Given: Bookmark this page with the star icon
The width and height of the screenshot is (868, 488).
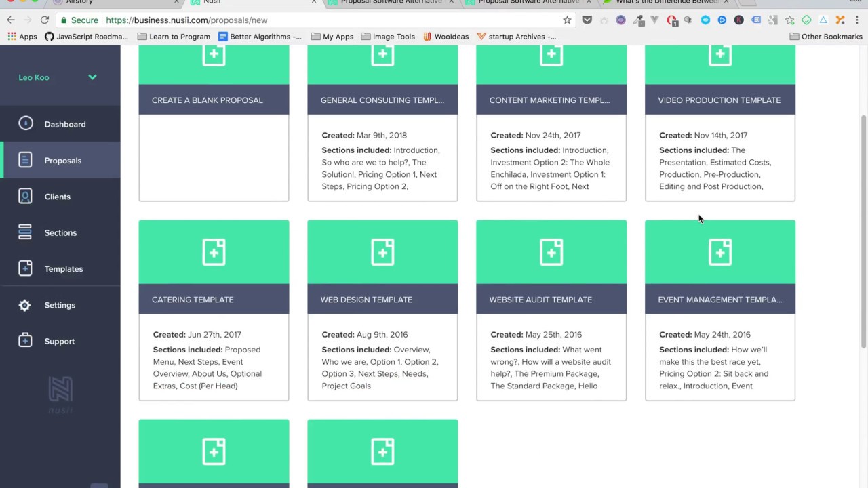Looking at the screenshot, I should point(567,20).
